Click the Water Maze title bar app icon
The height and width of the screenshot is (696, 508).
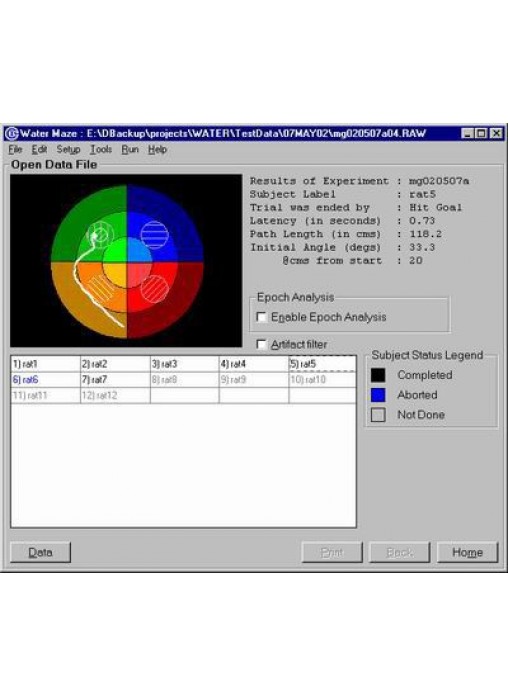pos(11,133)
